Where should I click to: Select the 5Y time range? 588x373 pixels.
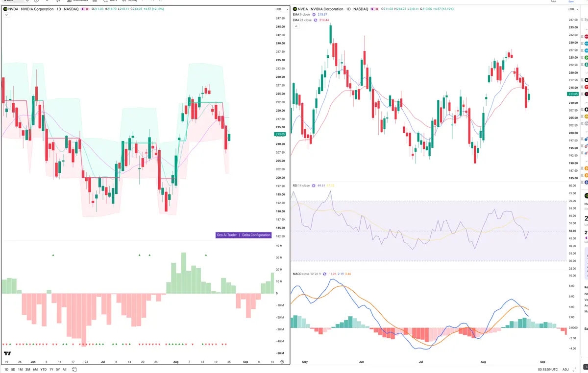[x=58, y=370]
